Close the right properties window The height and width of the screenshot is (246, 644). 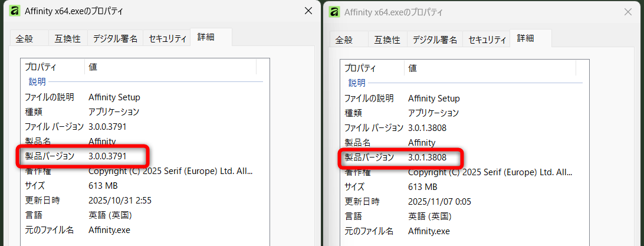(x=627, y=12)
